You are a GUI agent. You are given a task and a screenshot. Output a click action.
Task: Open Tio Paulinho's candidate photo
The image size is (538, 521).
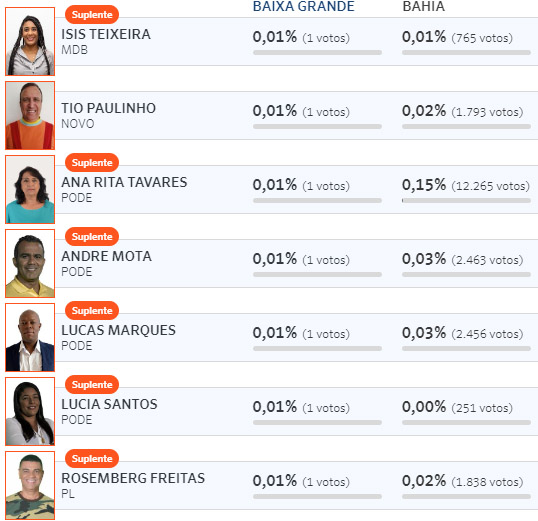coord(30,115)
